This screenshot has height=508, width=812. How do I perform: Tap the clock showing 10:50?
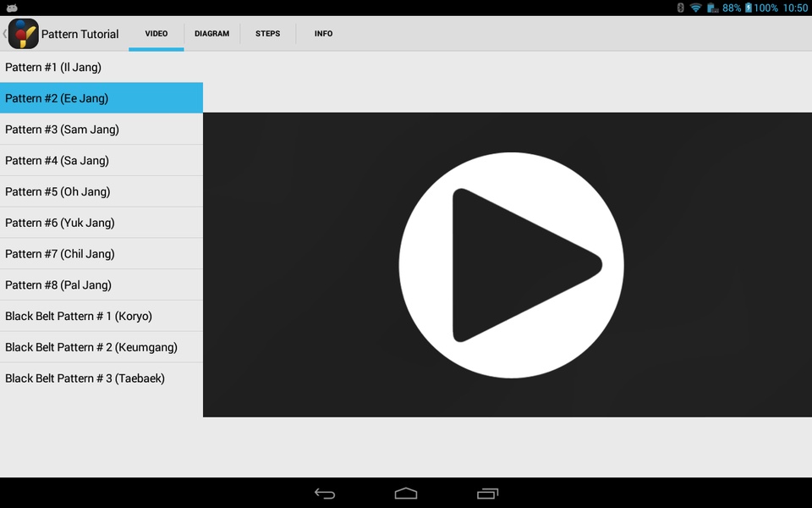pyautogui.click(x=795, y=8)
